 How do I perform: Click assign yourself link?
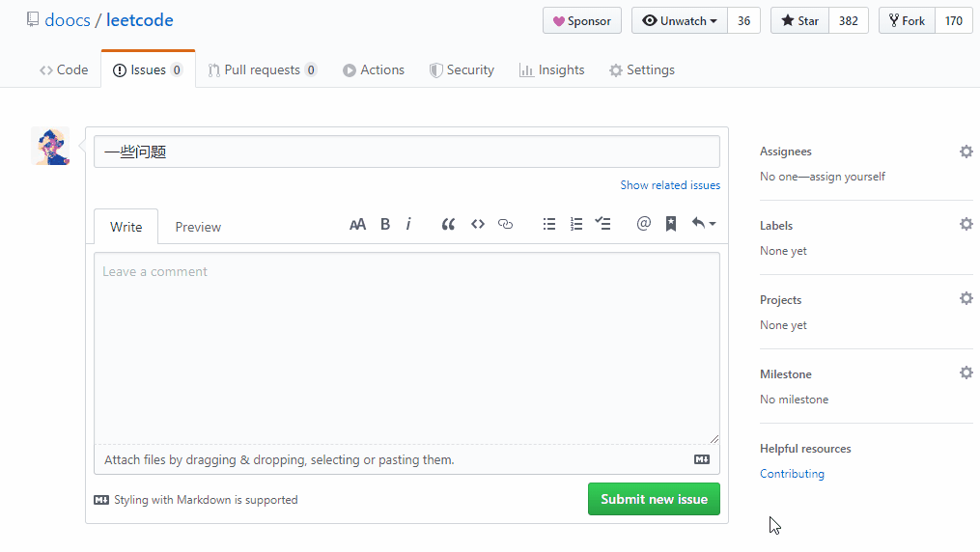tap(847, 177)
